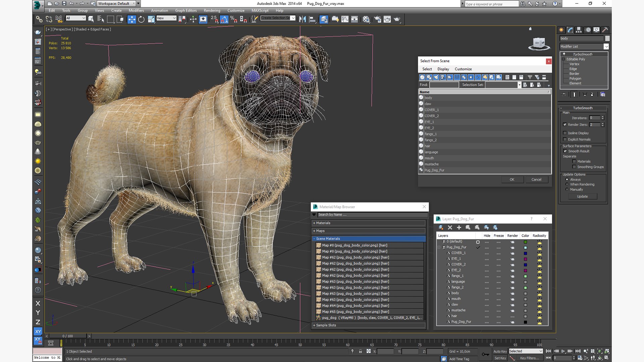The width and height of the screenshot is (644, 362).
Task: Switch to the Hierarchy command panel tab
Action: point(579,30)
